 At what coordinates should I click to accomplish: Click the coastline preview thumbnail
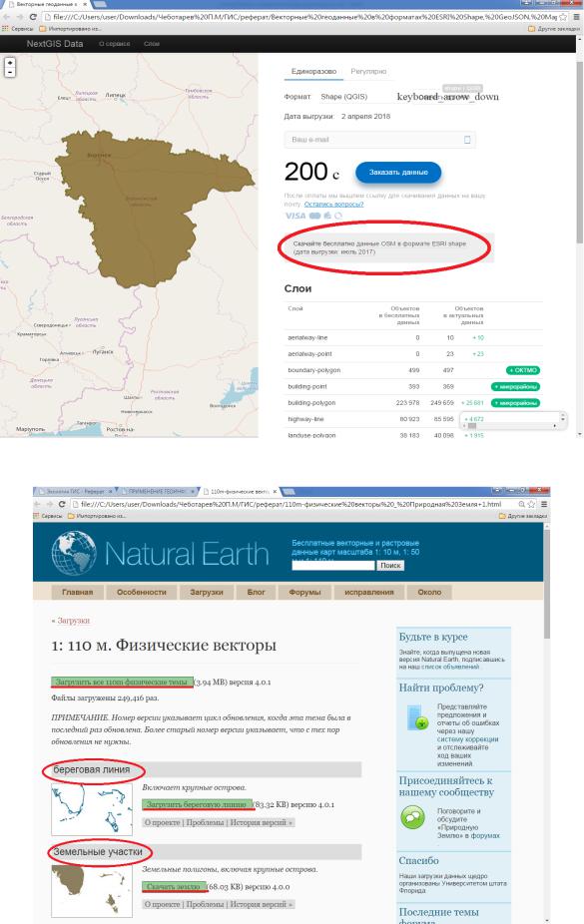[x=92, y=808]
